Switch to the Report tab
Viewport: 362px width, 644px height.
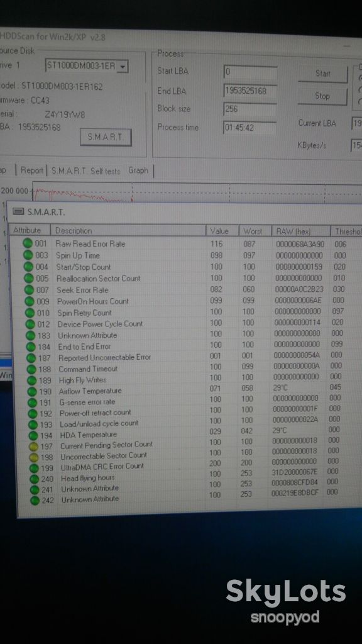(31, 170)
